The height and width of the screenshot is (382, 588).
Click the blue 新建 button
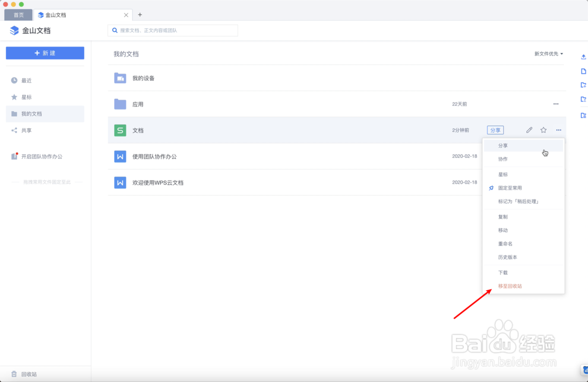45,53
